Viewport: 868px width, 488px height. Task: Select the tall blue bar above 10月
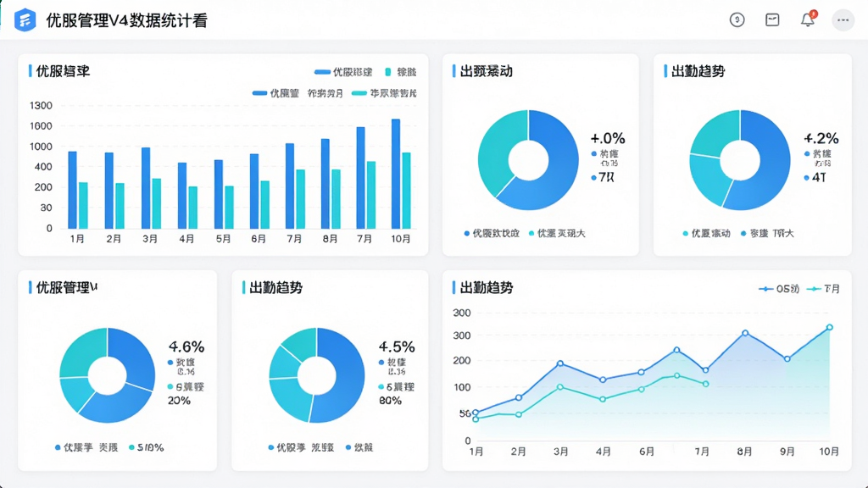point(396,174)
